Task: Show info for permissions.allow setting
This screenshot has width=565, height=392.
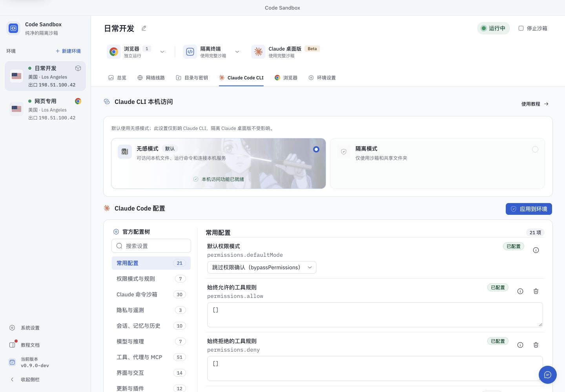Action: pyautogui.click(x=520, y=291)
